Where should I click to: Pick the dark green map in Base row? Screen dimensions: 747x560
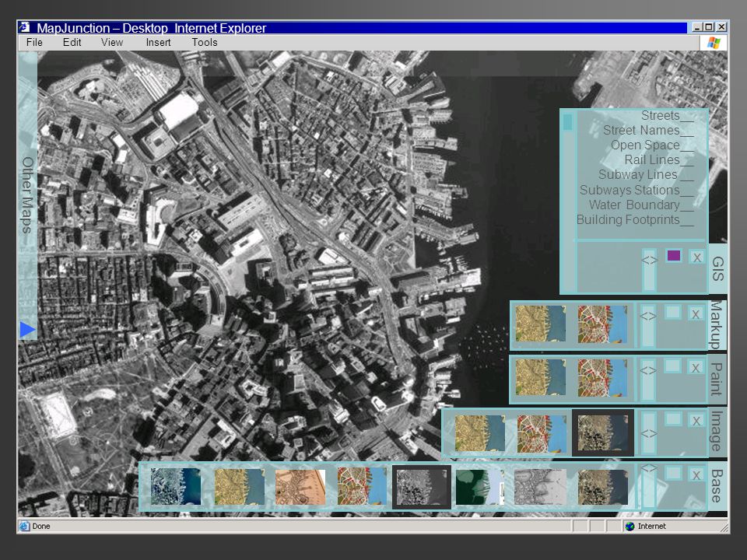(480, 487)
